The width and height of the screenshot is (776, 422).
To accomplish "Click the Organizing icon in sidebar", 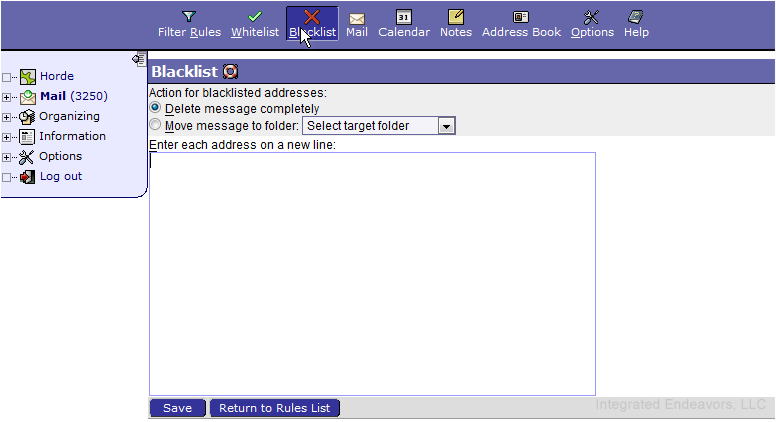I will point(27,117).
